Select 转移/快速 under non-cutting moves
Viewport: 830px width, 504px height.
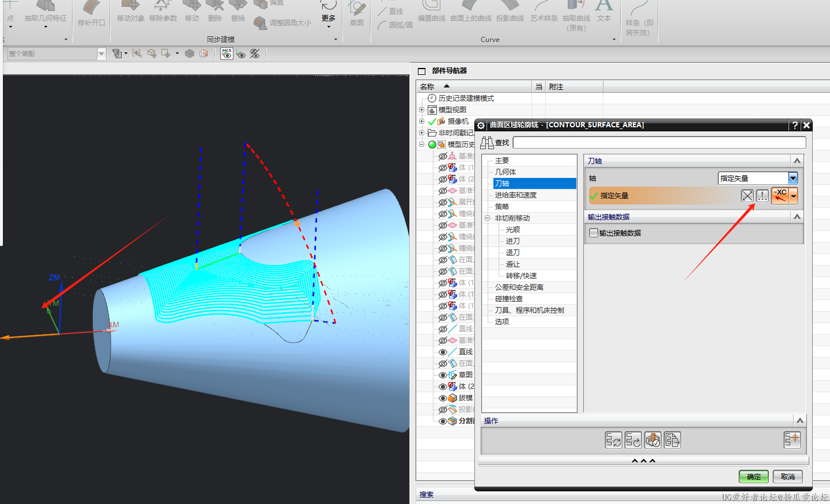point(522,276)
